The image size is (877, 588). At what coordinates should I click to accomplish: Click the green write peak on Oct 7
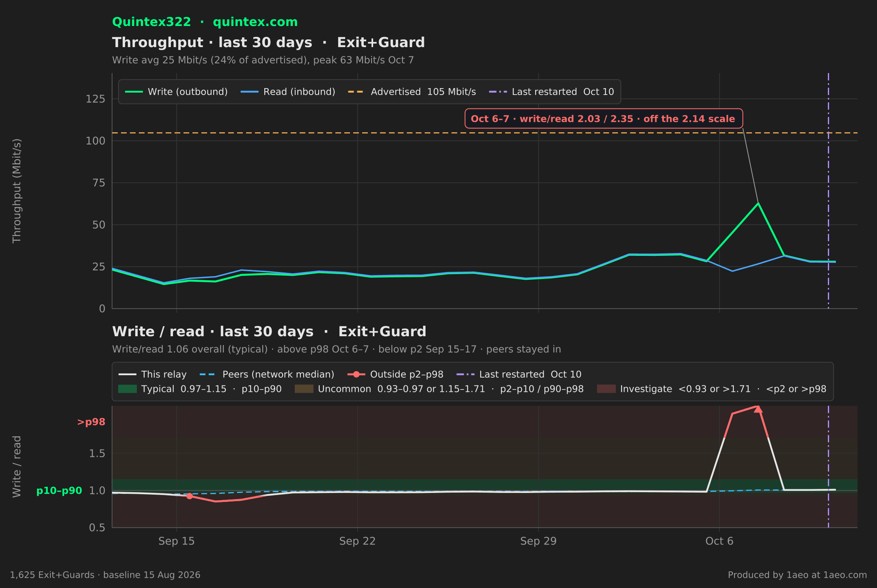[x=758, y=203]
